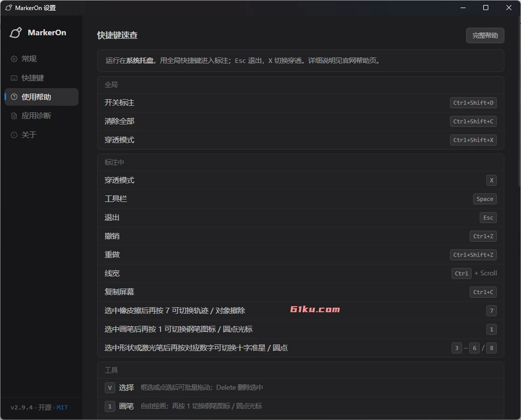The image size is (521, 420).
Task: Click the Ctrl+Shift+C shortcut badge
Action: (x=473, y=121)
